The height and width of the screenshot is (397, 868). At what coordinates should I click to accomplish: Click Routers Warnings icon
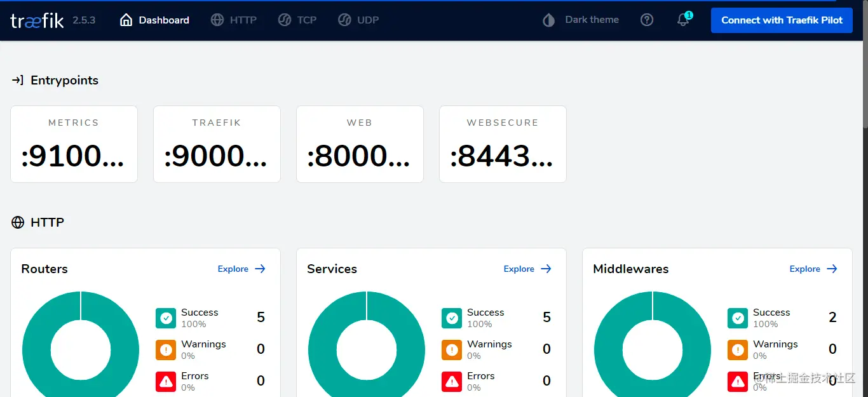(x=166, y=350)
